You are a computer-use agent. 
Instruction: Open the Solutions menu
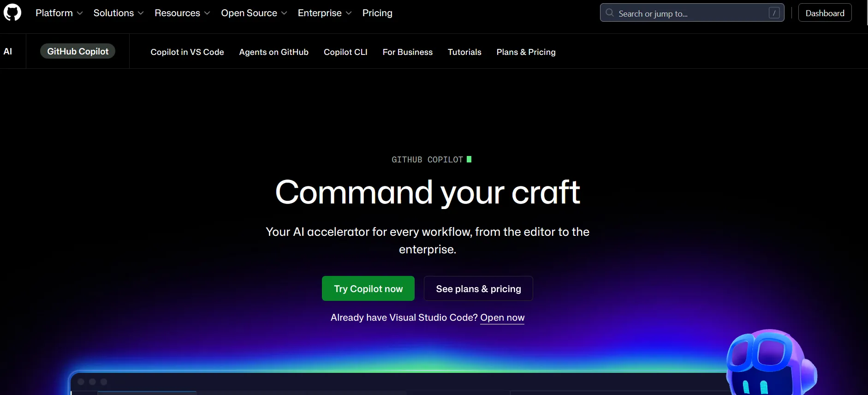tap(119, 13)
